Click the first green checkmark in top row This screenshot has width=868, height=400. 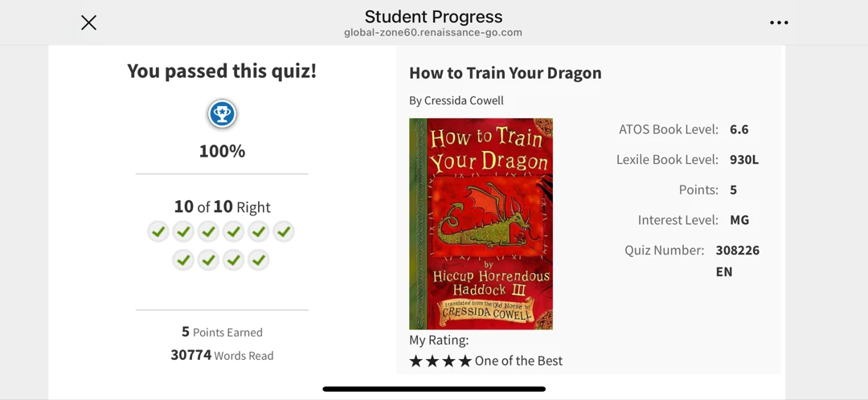point(158,231)
